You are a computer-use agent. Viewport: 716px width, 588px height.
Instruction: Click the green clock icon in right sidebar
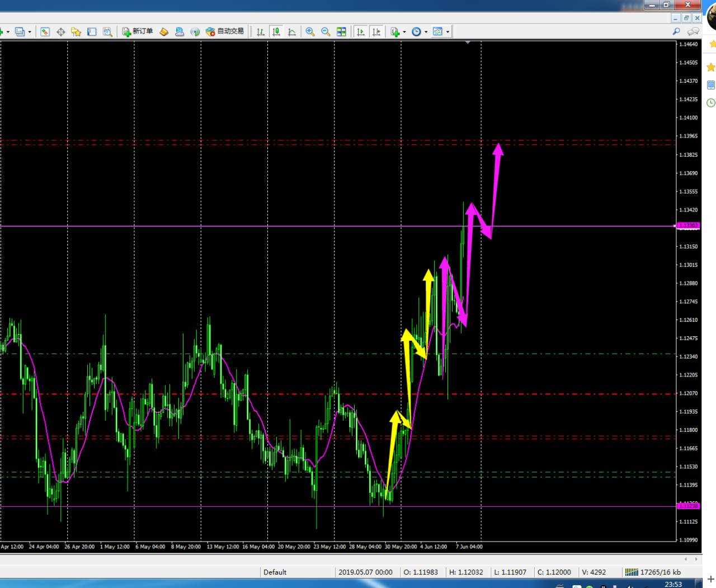[711, 103]
